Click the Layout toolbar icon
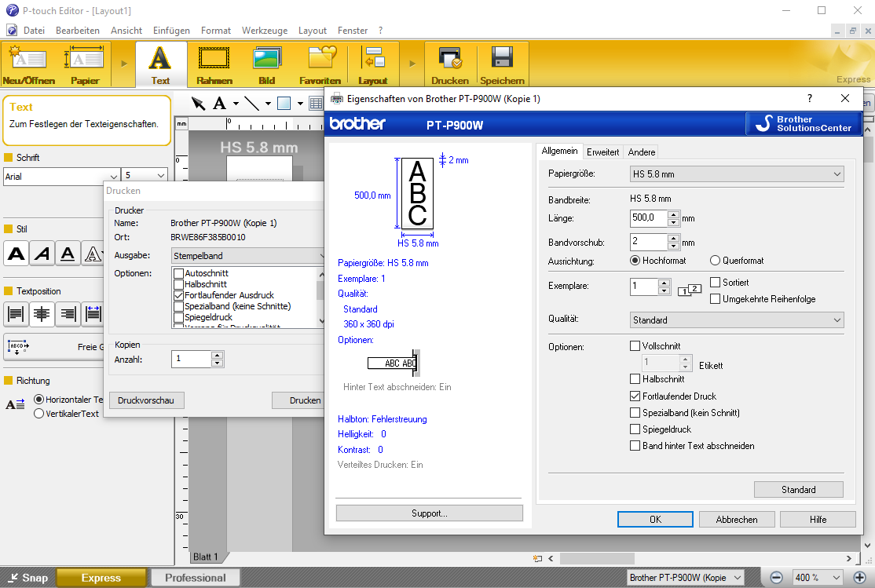The width and height of the screenshot is (875, 588). [373, 64]
